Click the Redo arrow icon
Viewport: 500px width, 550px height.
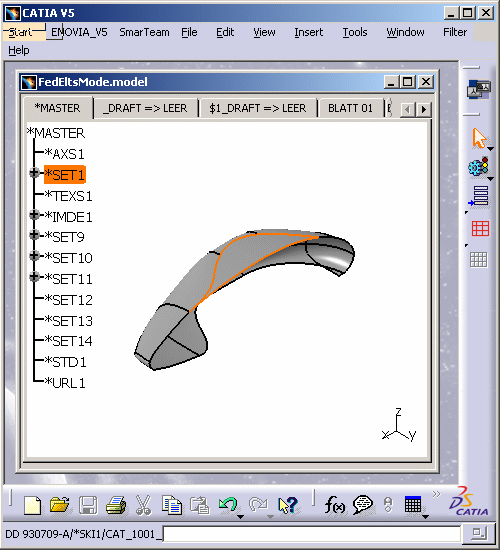click(x=258, y=505)
